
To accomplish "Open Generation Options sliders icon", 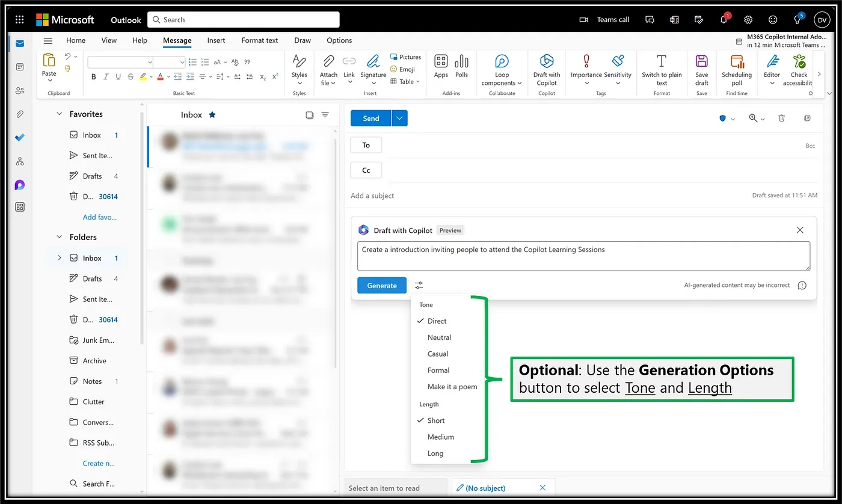I will point(419,285).
